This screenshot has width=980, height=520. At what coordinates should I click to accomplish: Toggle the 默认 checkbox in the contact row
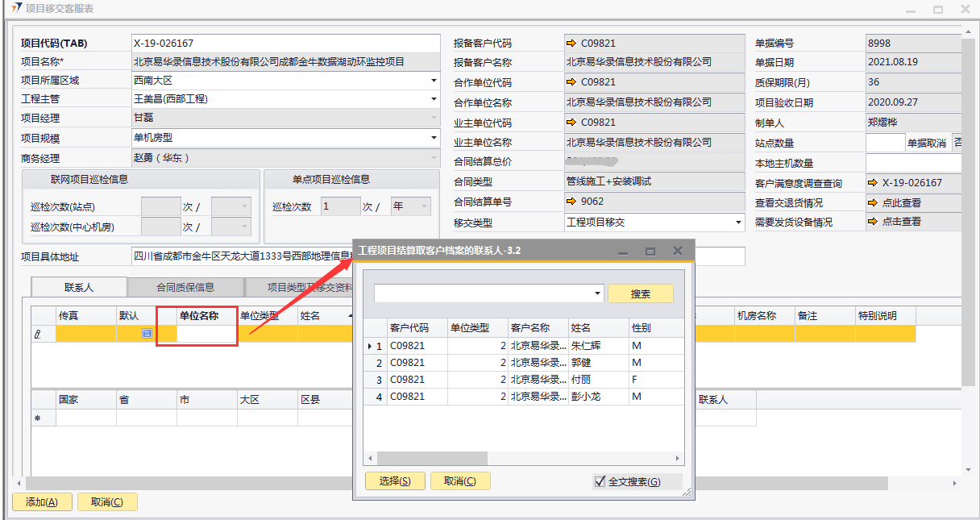click(147, 333)
